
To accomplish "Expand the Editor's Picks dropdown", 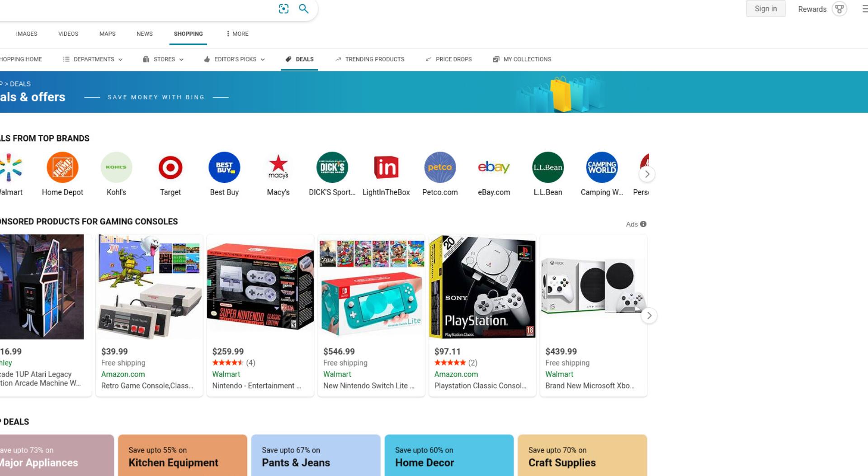I will [234, 59].
